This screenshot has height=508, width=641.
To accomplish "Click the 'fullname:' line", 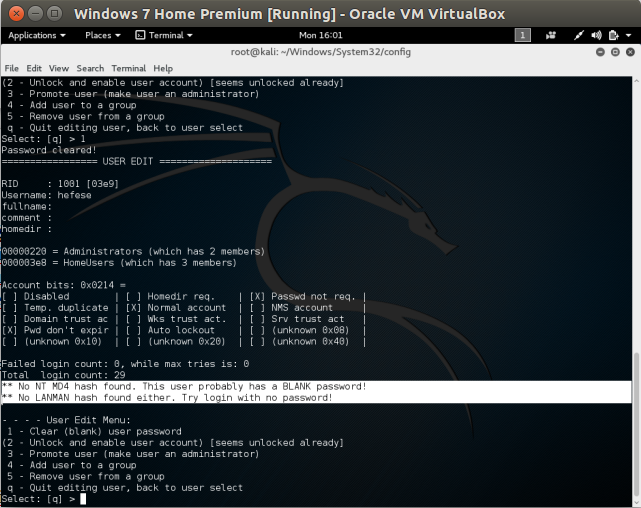I will 27,206.
